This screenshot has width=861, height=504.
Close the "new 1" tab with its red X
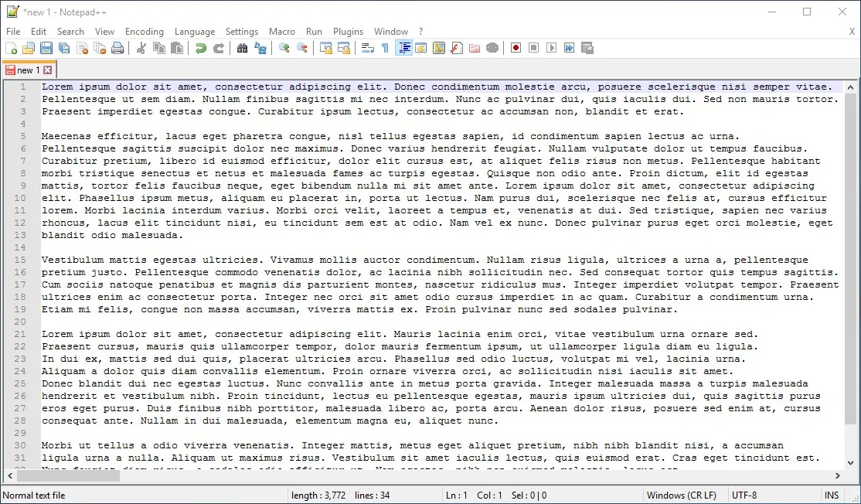[48, 70]
